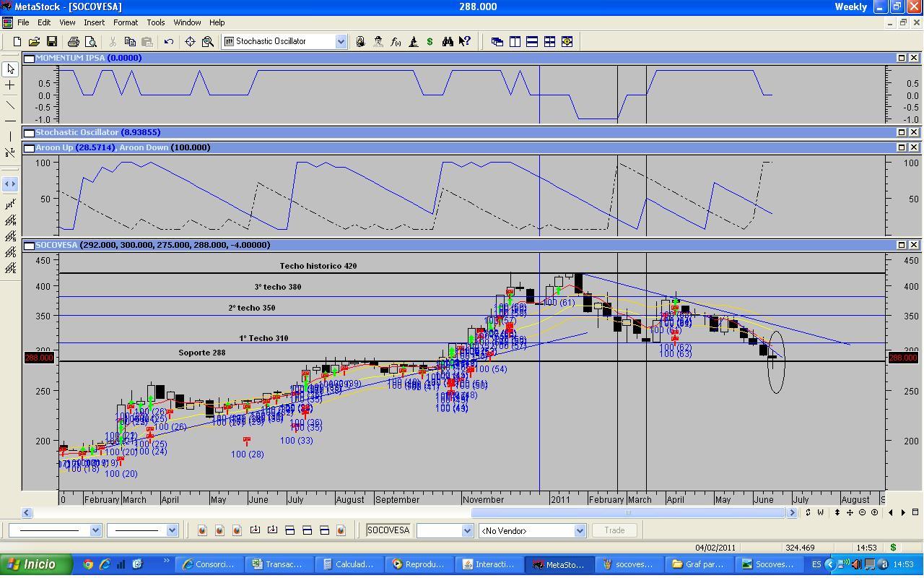Click the Open file folder icon
Viewport: 924px width, 578px height.
(34, 42)
